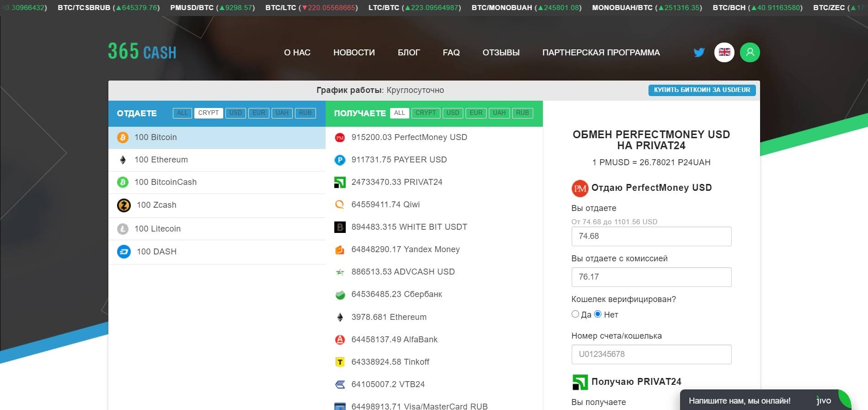
Task: Filter Отдаете by ALL
Action: [x=182, y=113]
